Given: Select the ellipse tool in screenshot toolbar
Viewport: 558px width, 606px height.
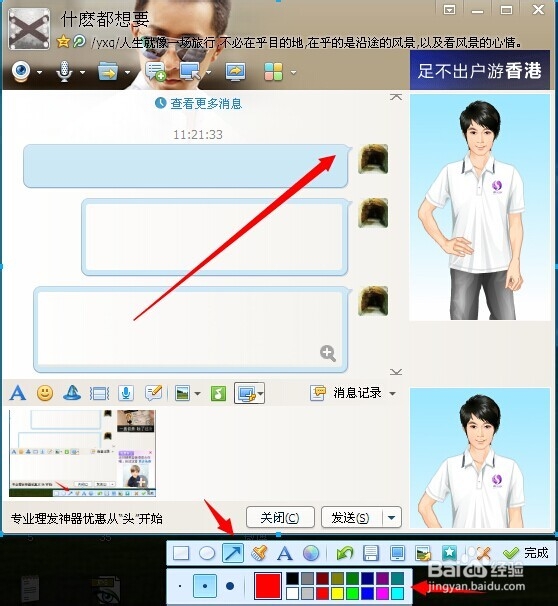Looking at the screenshot, I should pyautogui.click(x=207, y=553).
